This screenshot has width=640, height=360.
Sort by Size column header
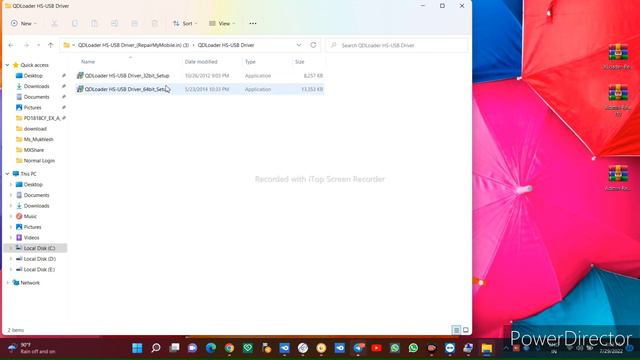pyautogui.click(x=300, y=62)
